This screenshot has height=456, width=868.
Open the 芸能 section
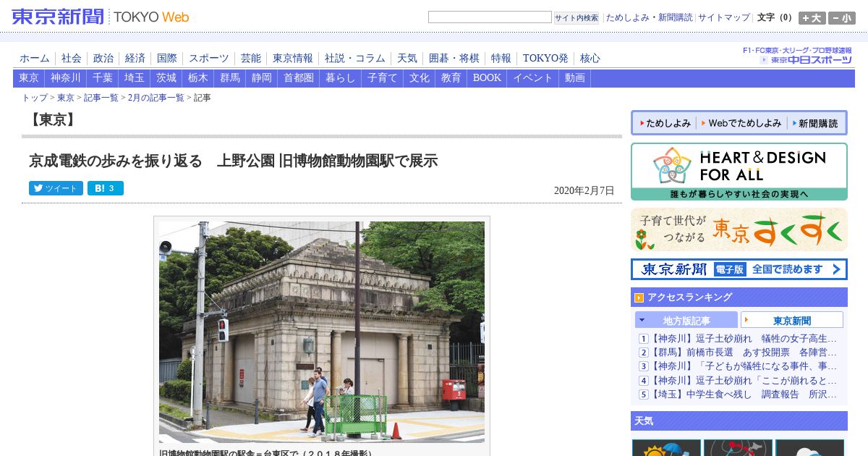(251, 59)
